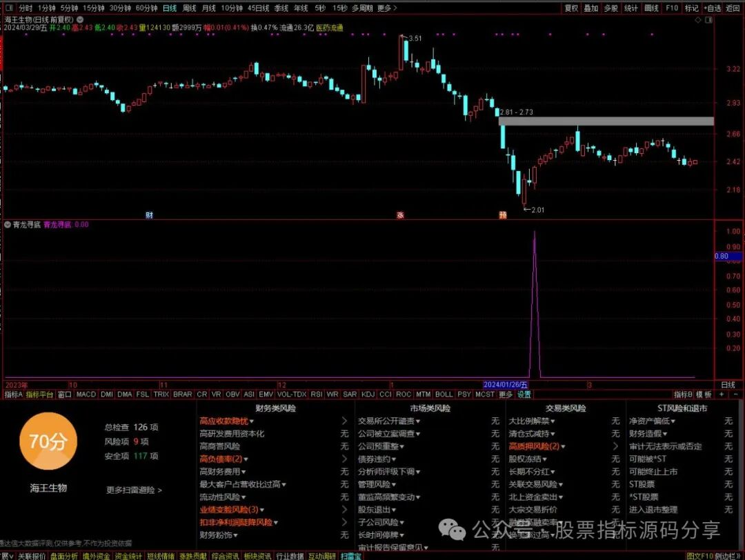
Task: Click the 复权 button
Action: click(x=571, y=8)
